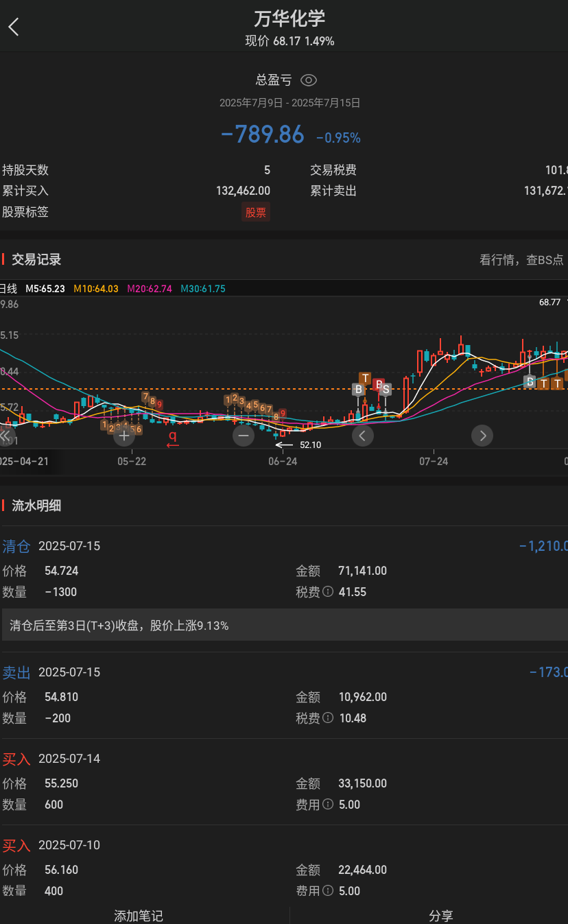Click the 交易记录 section heading

click(36, 259)
